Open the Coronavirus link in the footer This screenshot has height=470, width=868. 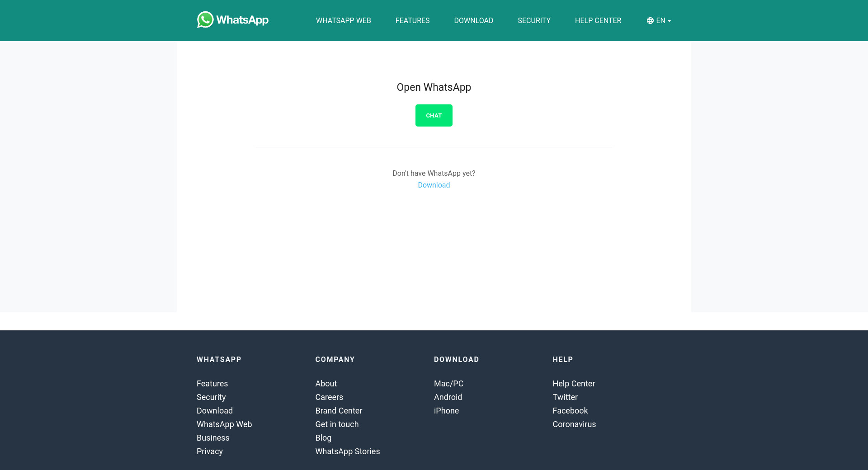pyautogui.click(x=574, y=424)
